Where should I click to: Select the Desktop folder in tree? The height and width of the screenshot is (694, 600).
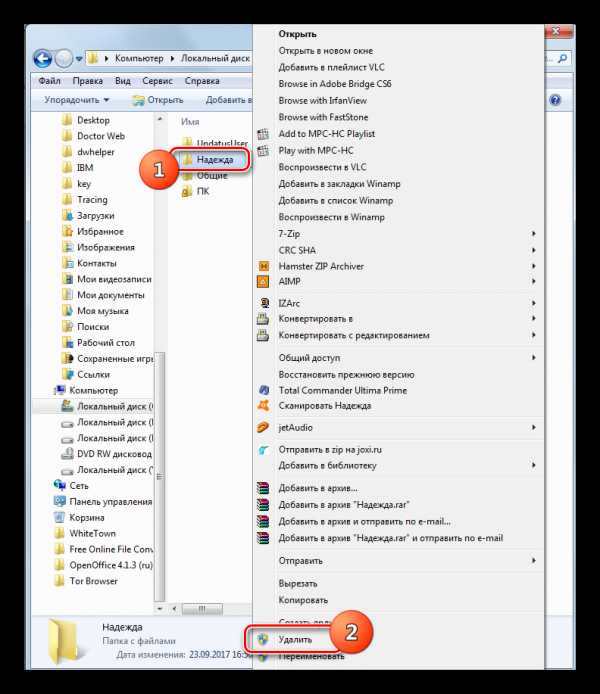93,120
